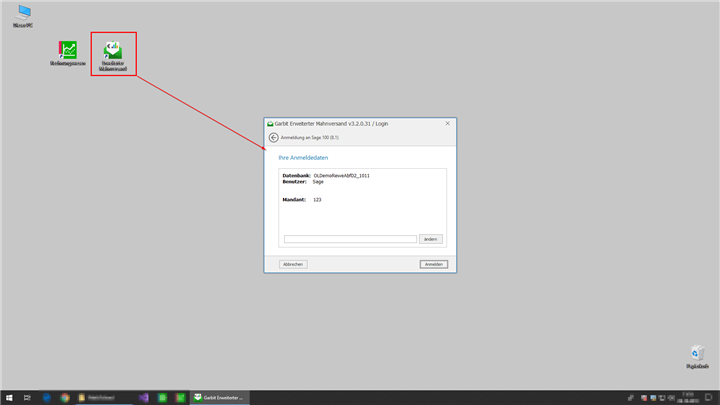Click the Mandant value 123
The height and width of the screenshot is (405, 720).
tap(317, 200)
